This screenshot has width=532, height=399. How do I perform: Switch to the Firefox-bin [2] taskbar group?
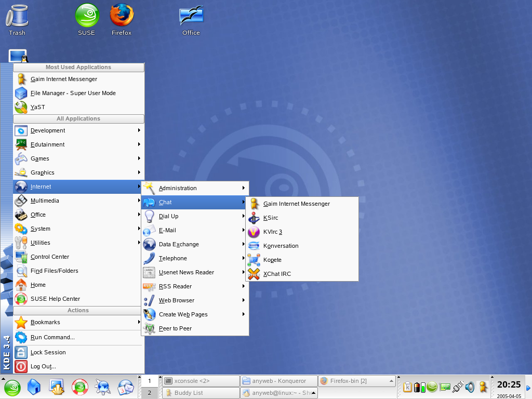(x=356, y=381)
